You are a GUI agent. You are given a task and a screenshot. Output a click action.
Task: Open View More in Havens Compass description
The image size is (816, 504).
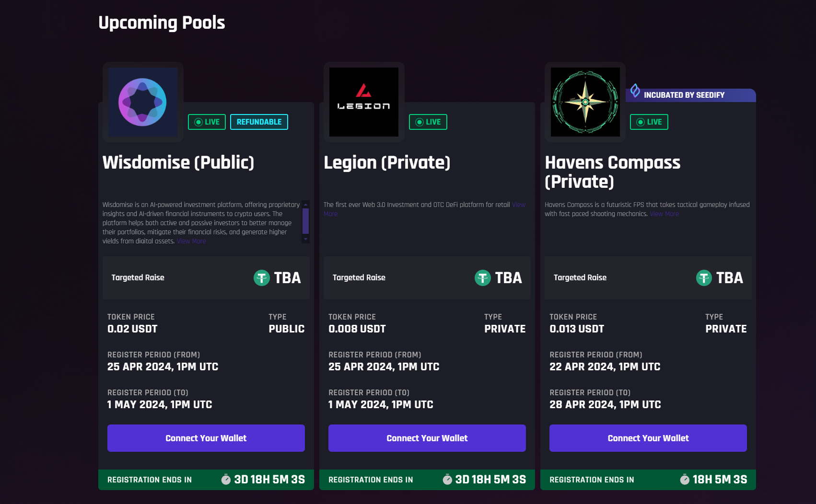(x=664, y=214)
